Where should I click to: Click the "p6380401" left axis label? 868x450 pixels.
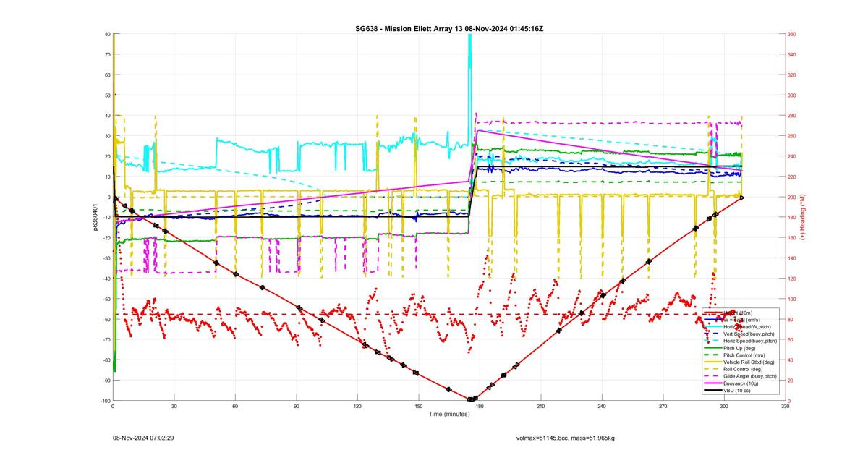[95, 217]
